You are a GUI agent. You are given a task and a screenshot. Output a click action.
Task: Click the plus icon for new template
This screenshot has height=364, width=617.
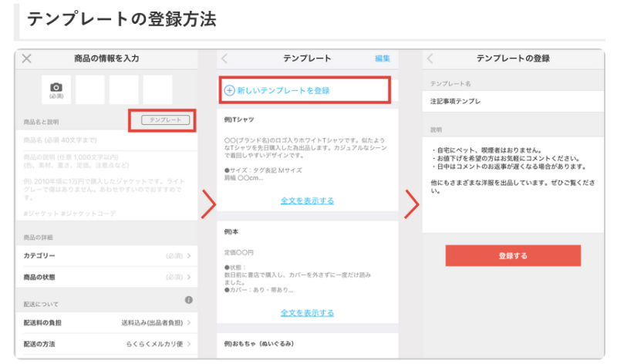[x=229, y=90]
